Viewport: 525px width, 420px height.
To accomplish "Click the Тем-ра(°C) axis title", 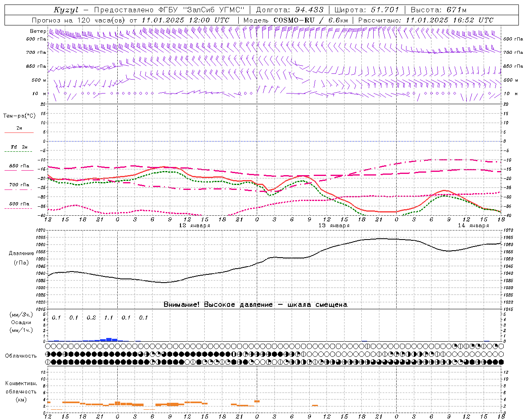I will tap(19, 116).
